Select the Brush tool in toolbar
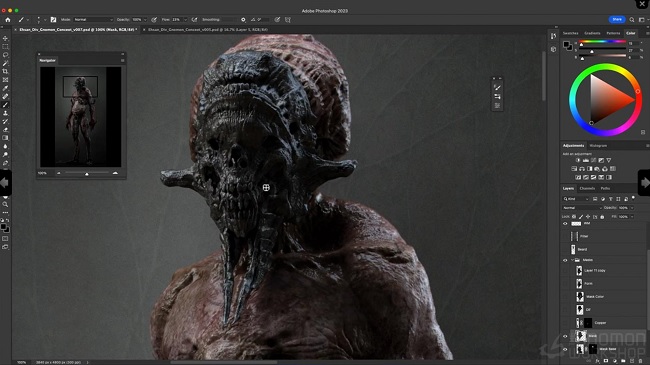Image resolution: width=650 pixels, height=365 pixels. [x=5, y=105]
